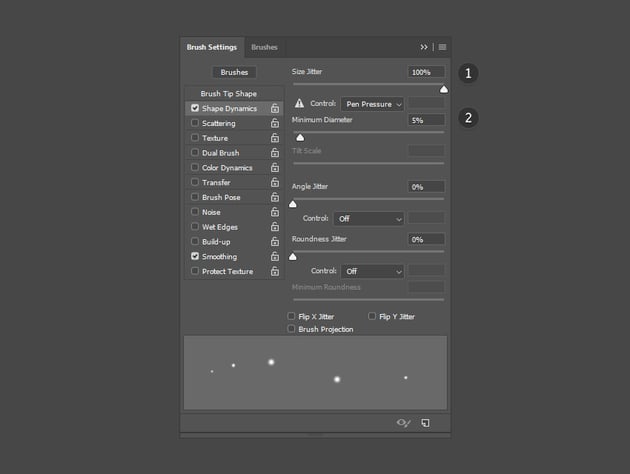Screen dimensions: 630x474
Task: Click the Minimum Diameter label
Action: point(322,120)
